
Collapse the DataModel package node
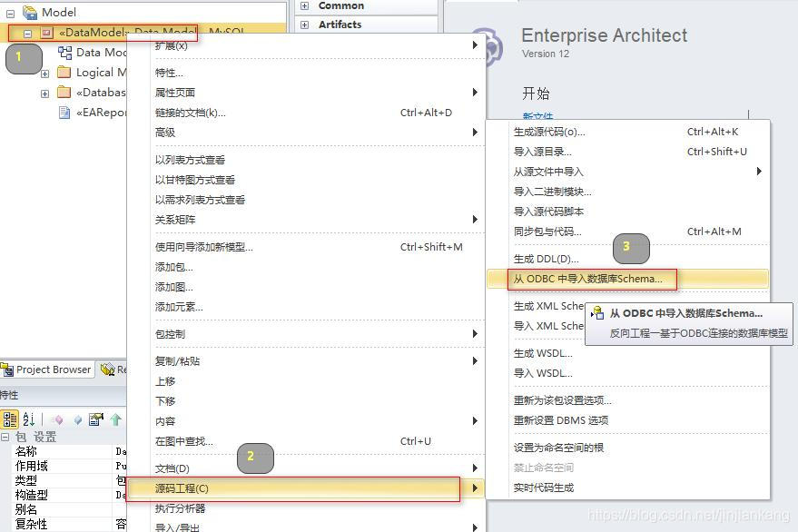[x=27, y=34]
